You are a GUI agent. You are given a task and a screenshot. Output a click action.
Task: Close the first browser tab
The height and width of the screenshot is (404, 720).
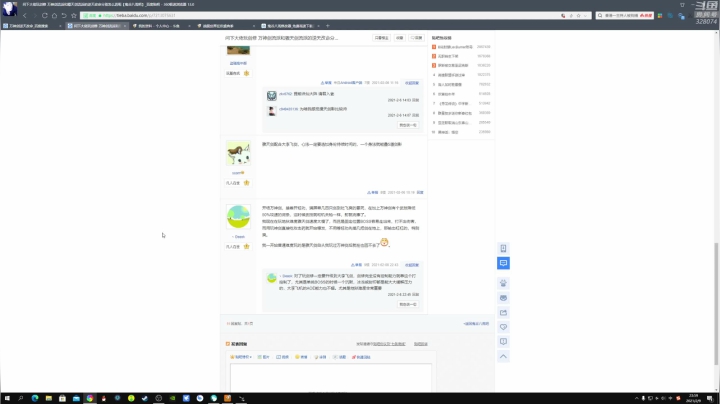(60, 26)
